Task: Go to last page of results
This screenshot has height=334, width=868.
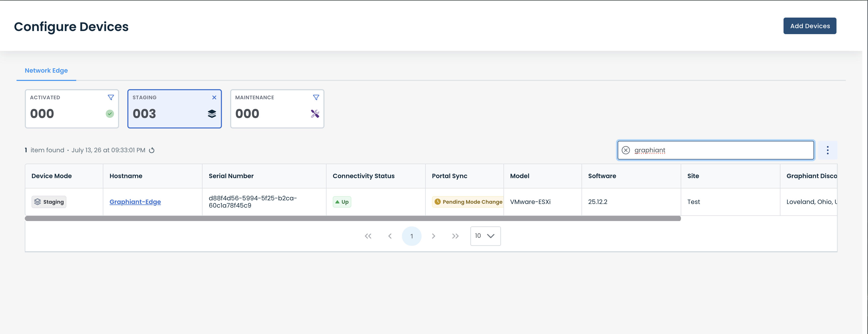Action: click(455, 236)
